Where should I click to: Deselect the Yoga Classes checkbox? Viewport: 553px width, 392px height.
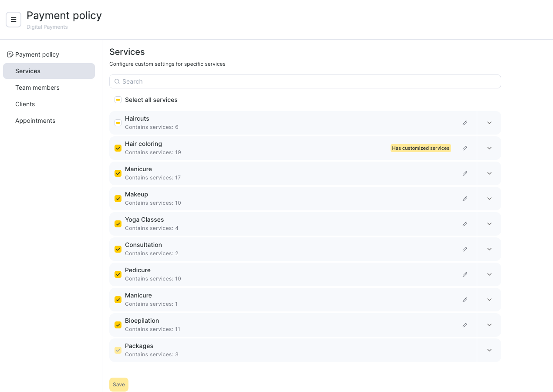[118, 224]
